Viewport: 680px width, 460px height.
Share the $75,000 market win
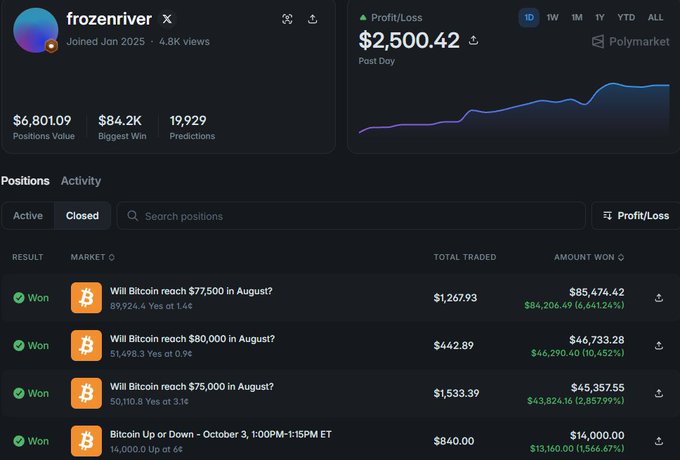659,393
